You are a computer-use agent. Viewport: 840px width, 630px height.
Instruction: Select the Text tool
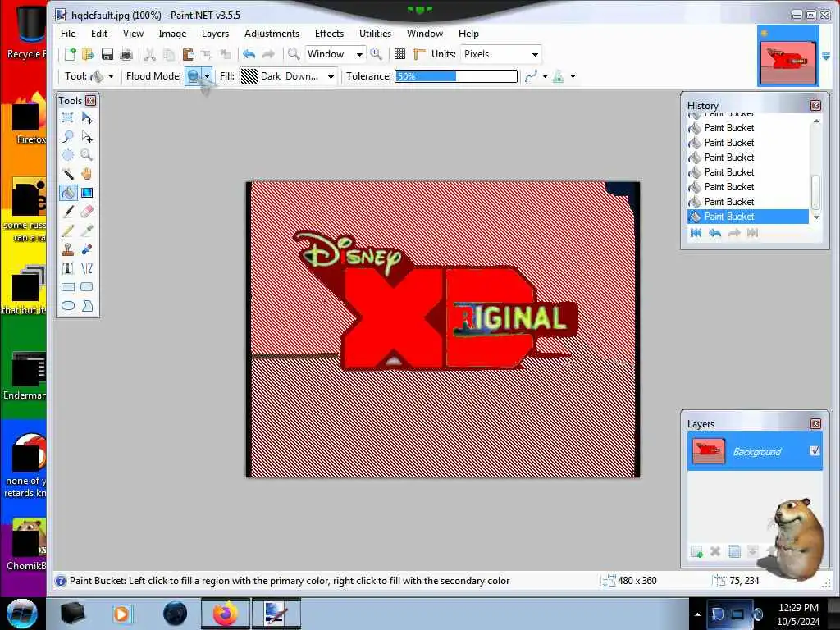coord(68,268)
